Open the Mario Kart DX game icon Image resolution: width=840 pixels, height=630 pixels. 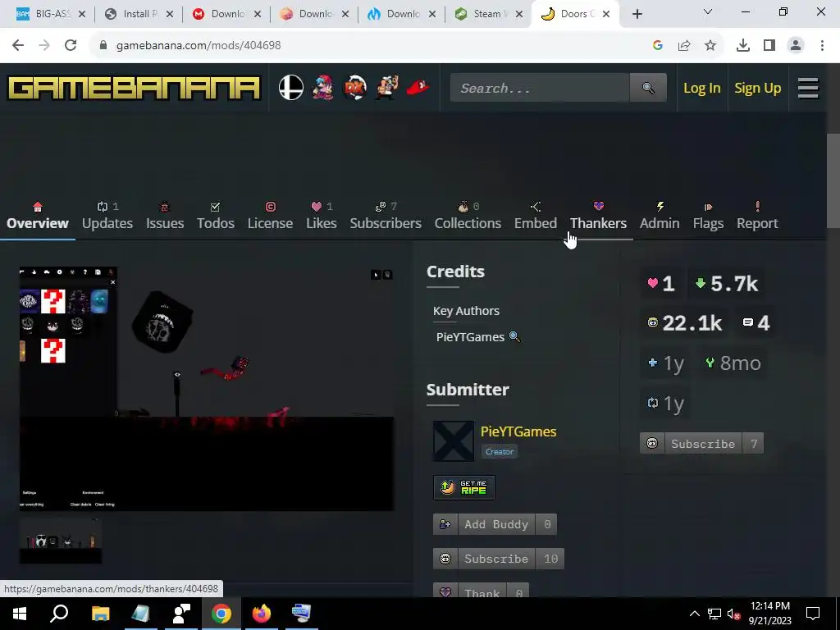(x=354, y=88)
